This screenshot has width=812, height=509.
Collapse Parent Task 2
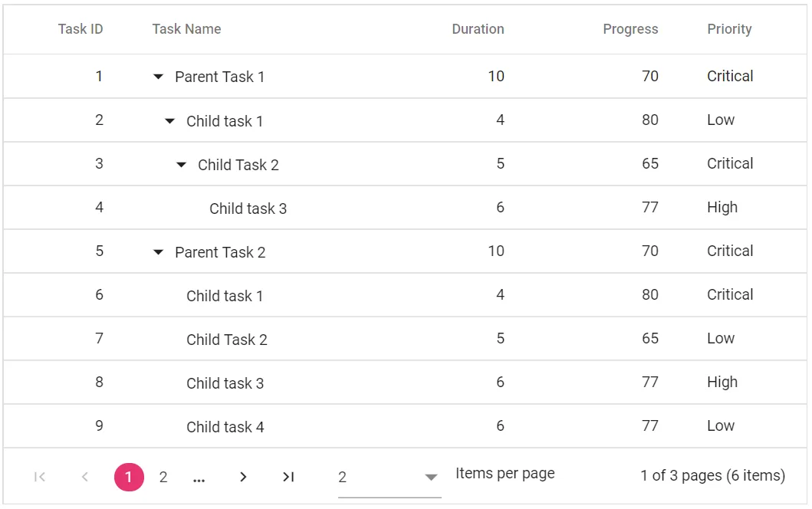click(x=158, y=251)
